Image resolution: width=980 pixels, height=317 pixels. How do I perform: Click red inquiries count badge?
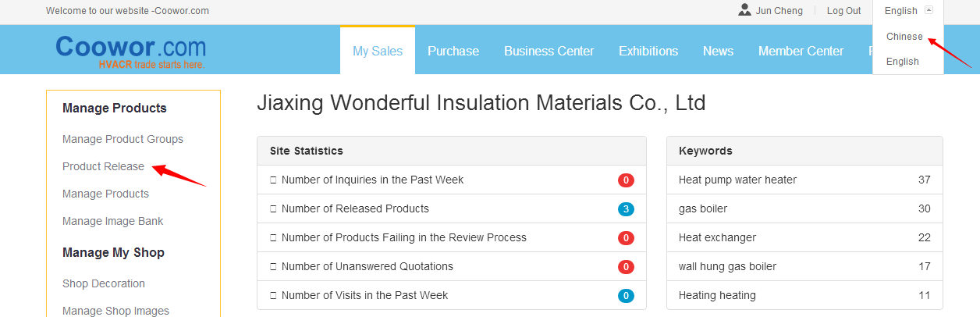(626, 180)
